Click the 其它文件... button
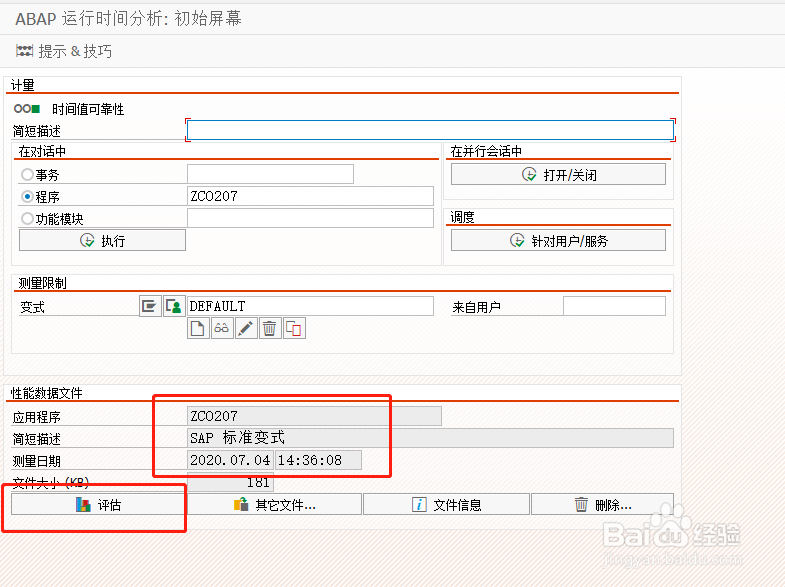This screenshot has height=587, width=785. coord(274,504)
